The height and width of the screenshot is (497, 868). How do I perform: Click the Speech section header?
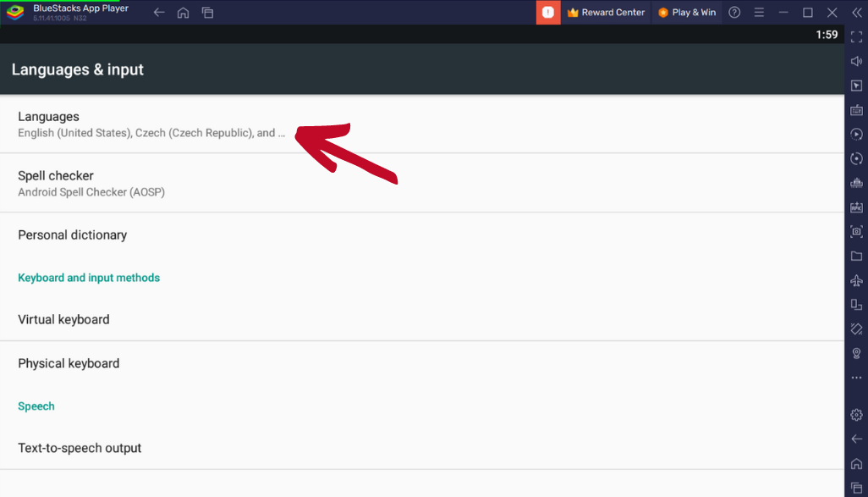(36, 406)
